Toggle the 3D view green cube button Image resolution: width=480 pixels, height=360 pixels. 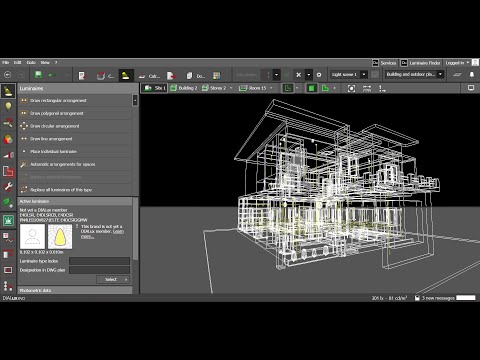311,88
